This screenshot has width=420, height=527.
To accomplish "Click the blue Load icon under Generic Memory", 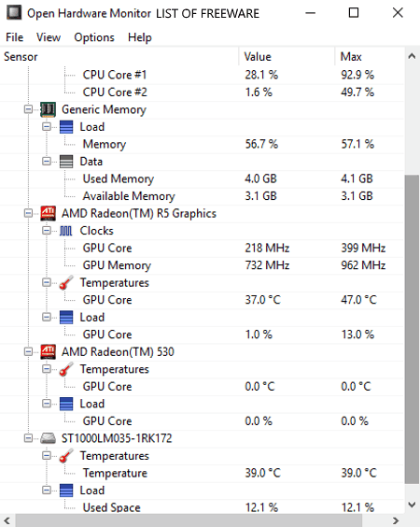I will (x=66, y=127).
